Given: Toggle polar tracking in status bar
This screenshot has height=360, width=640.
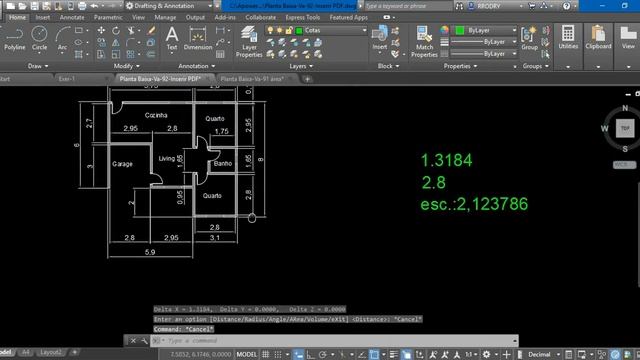Looking at the screenshot, I should pos(322,354).
